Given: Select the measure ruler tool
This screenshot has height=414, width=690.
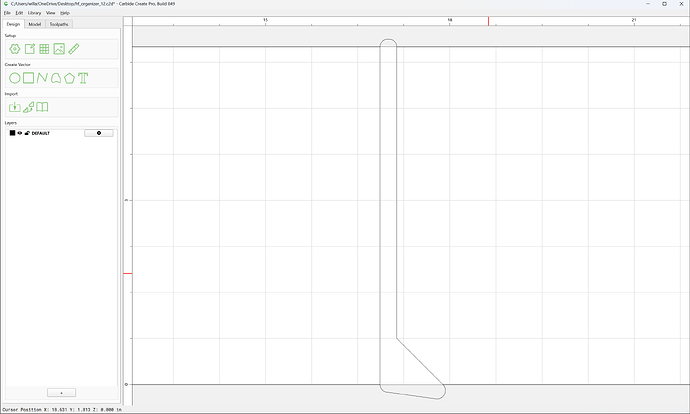Looking at the screenshot, I should coord(74,49).
